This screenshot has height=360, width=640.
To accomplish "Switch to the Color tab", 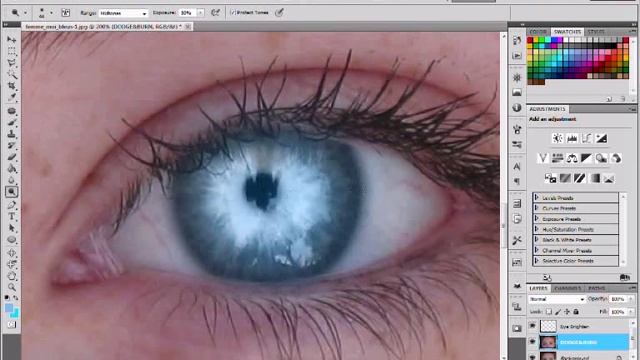I will pos(538,31).
